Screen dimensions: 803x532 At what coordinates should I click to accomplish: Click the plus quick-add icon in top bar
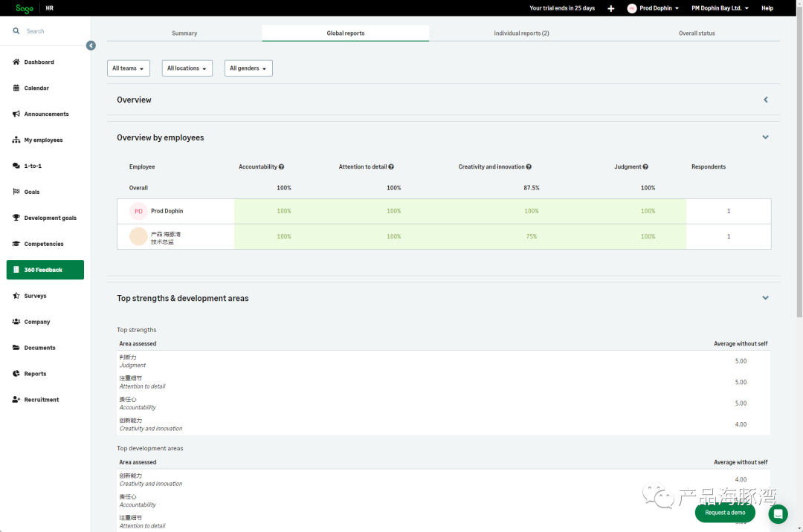tap(610, 8)
